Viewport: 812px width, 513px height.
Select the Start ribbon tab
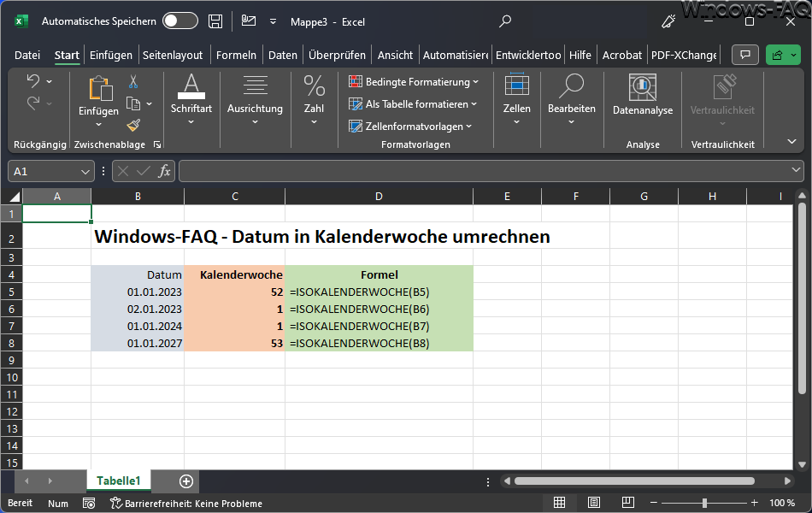pyautogui.click(x=67, y=55)
